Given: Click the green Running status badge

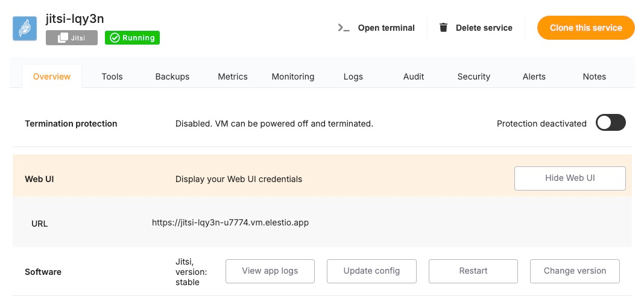Looking at the screenshot, I should 132,38.
